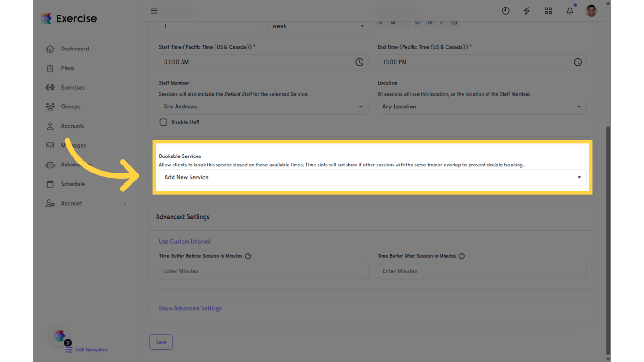This screenshot has height=362, width=644.
Task: Open the Any Location dropdown
Action: click(x=482, y=107)
